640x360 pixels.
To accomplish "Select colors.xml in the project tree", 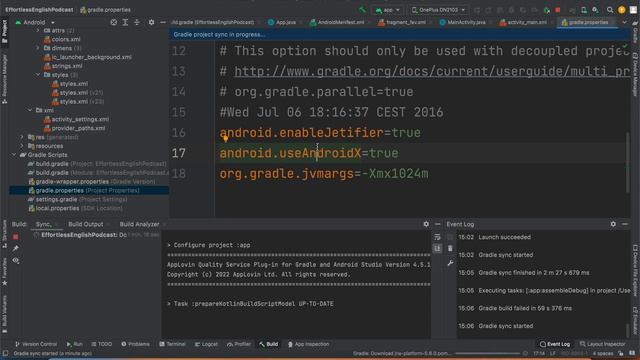I will pyautogui.click(x=62, y=39).
